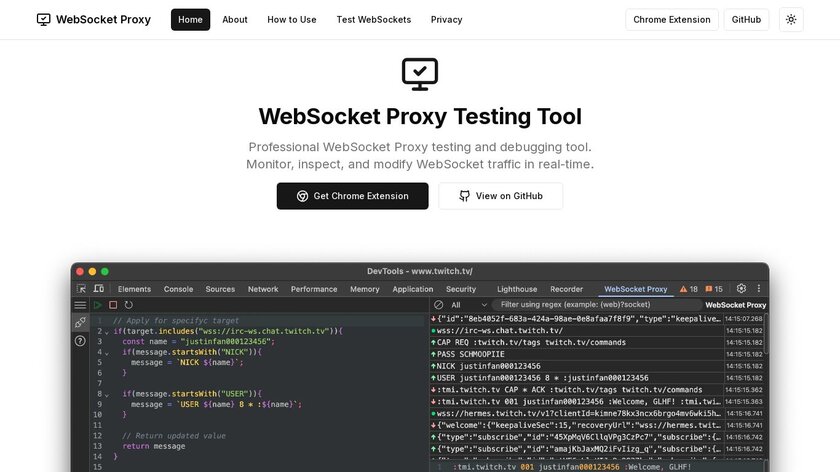Viewport: 840px width, 472px height.
Task: Toggle the light/dark theme button
Action: 791,20
